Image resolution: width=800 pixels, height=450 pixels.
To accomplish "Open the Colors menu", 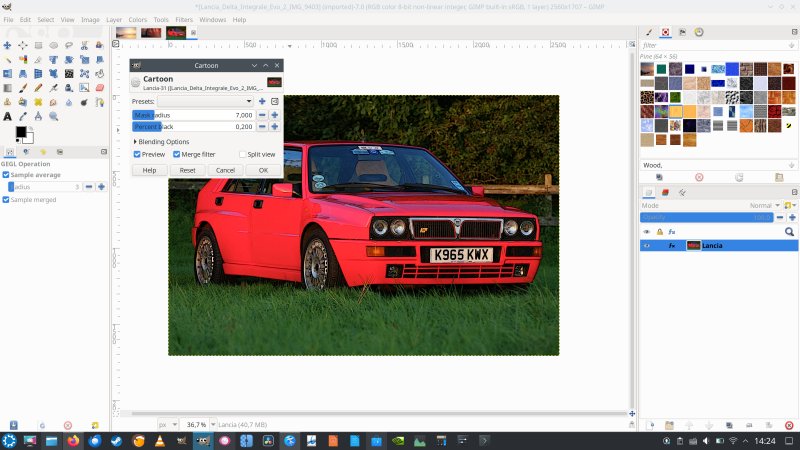I will click(x=137, y=19).
